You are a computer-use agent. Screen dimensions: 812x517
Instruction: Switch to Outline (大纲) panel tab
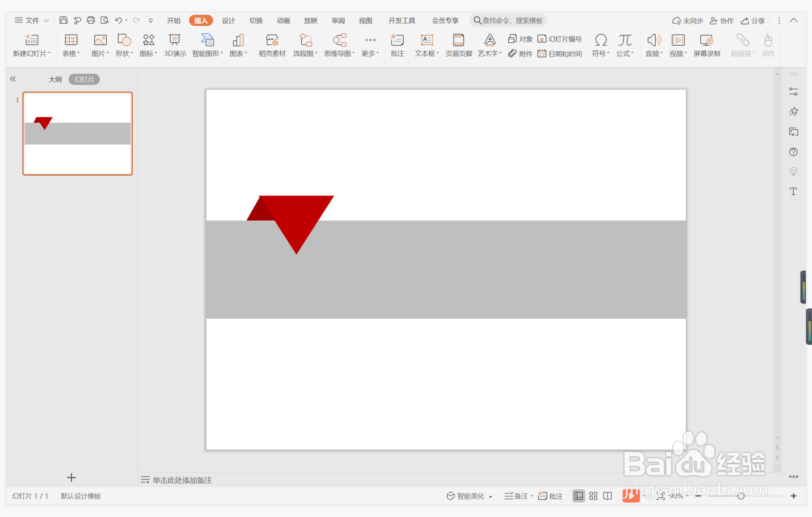[x=55, y=79]
